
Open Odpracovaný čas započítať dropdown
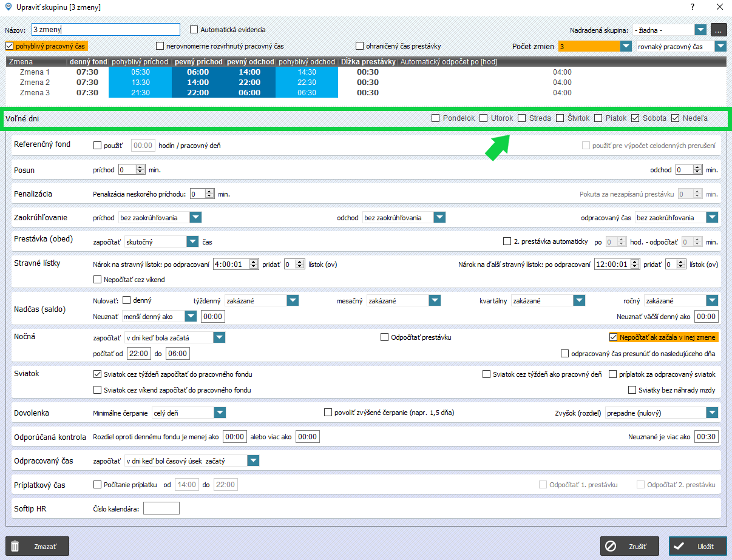pos(253,461)
